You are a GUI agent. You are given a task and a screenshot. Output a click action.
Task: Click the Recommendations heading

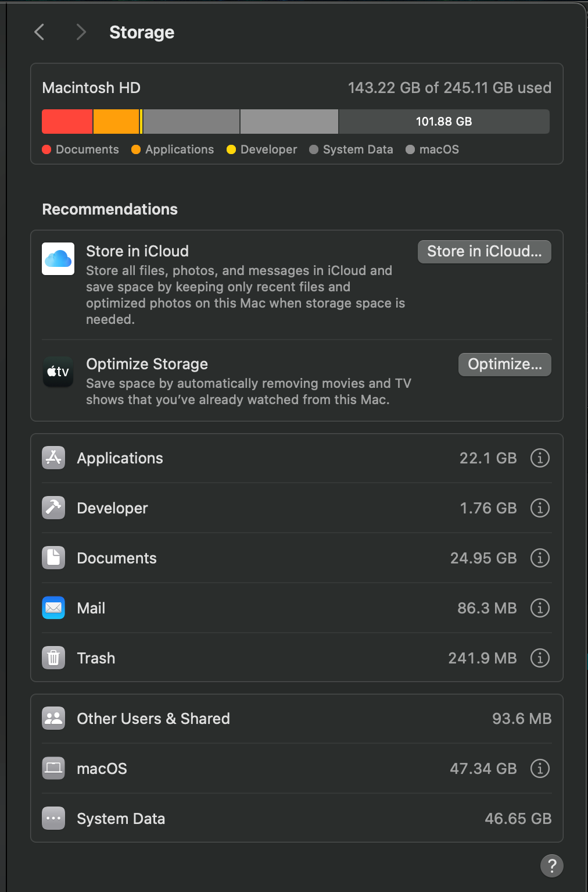click(110, 209)
